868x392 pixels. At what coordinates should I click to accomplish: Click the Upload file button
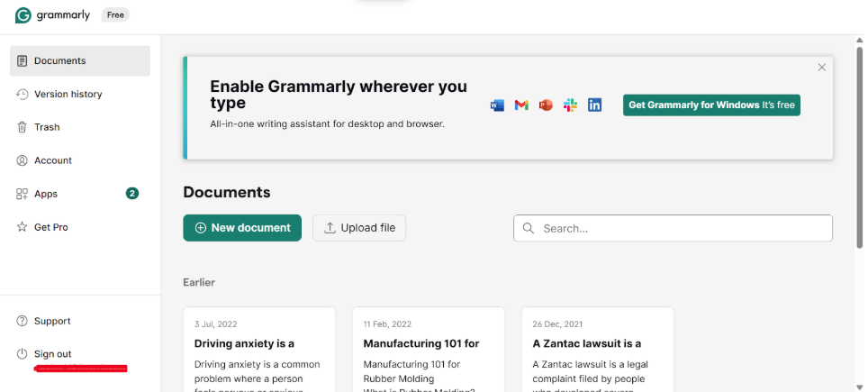359,228
